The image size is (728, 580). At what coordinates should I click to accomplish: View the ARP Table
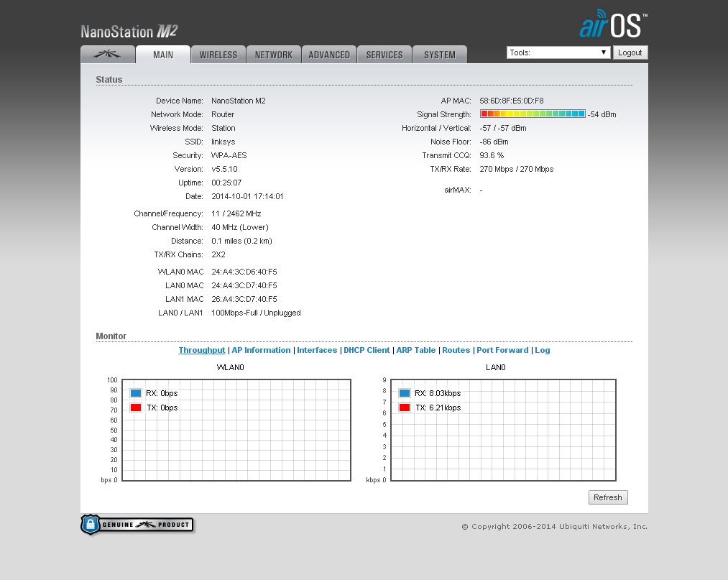(416, 350)
